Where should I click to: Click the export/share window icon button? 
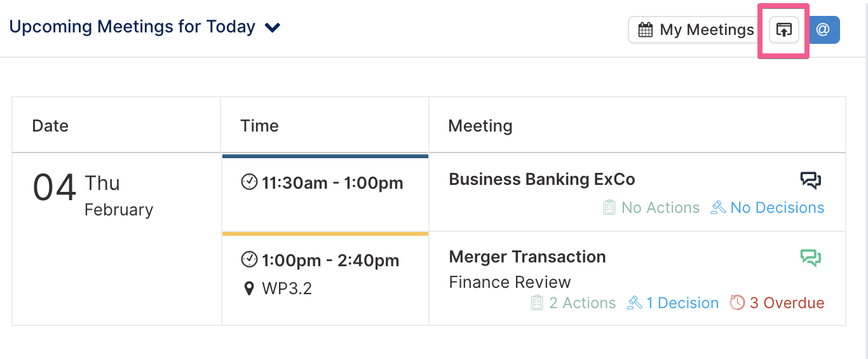(x=784, y=30)
